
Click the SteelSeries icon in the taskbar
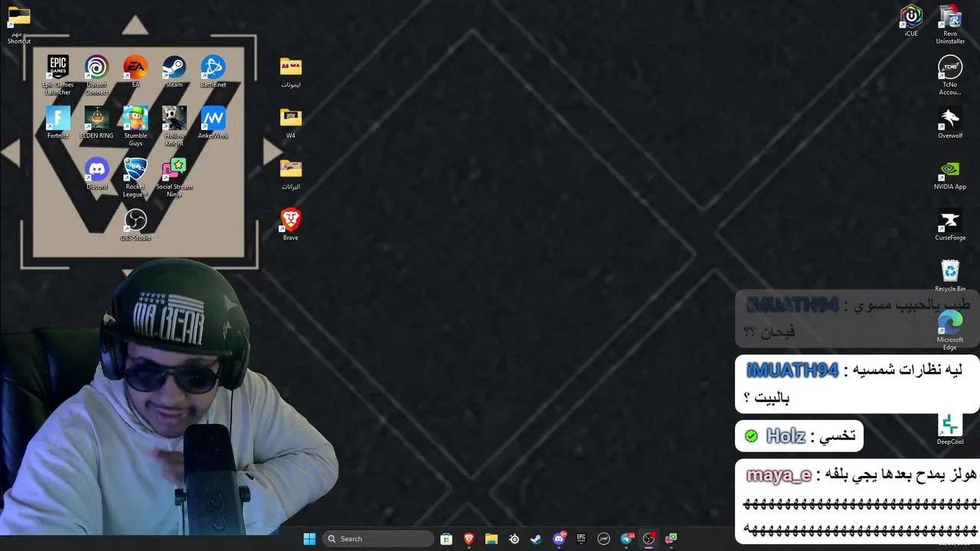[x=514, y=539]
